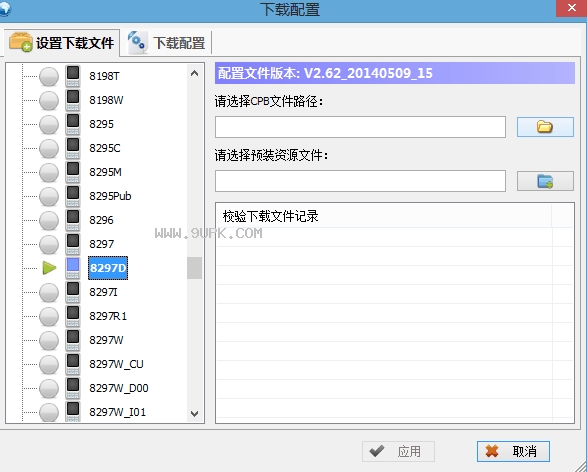Select the gray radio circle for 8296
Image resolution: width=587 pixels, height=472 pixels.
point(49,220)
